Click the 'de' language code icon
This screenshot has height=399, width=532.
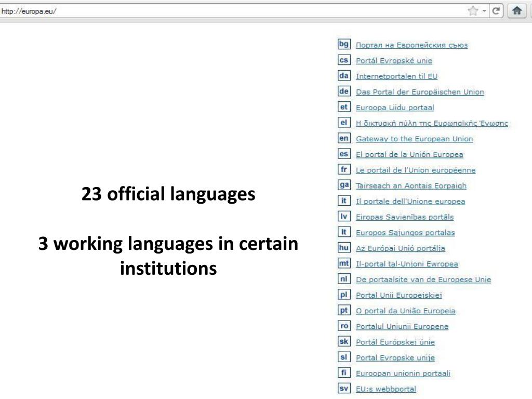[x=344, y=91]
